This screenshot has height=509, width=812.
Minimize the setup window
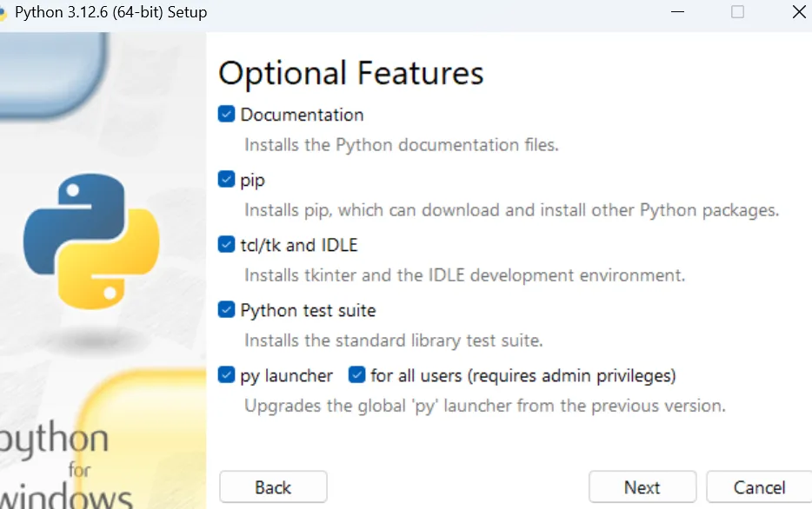pyautogui.click(x=676, y=12)
